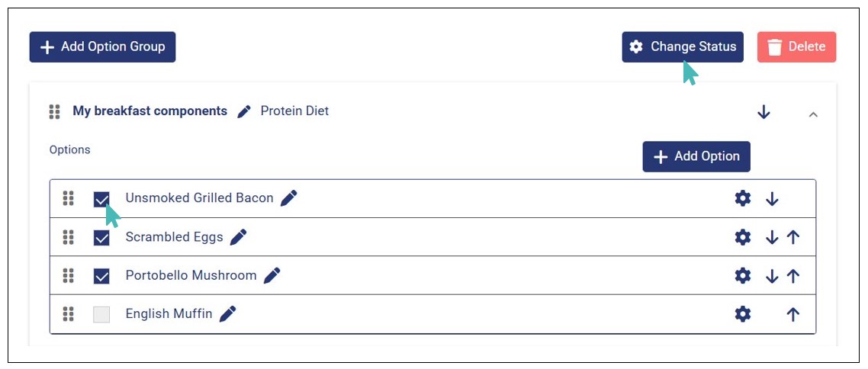Move English Muffin up with the arrow

[793, 313]
